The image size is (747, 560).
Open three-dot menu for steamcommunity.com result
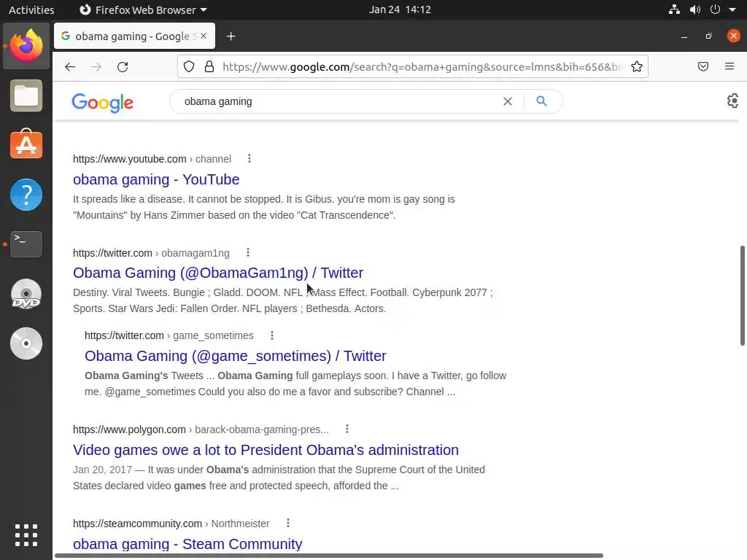click(x=288, y=523)
